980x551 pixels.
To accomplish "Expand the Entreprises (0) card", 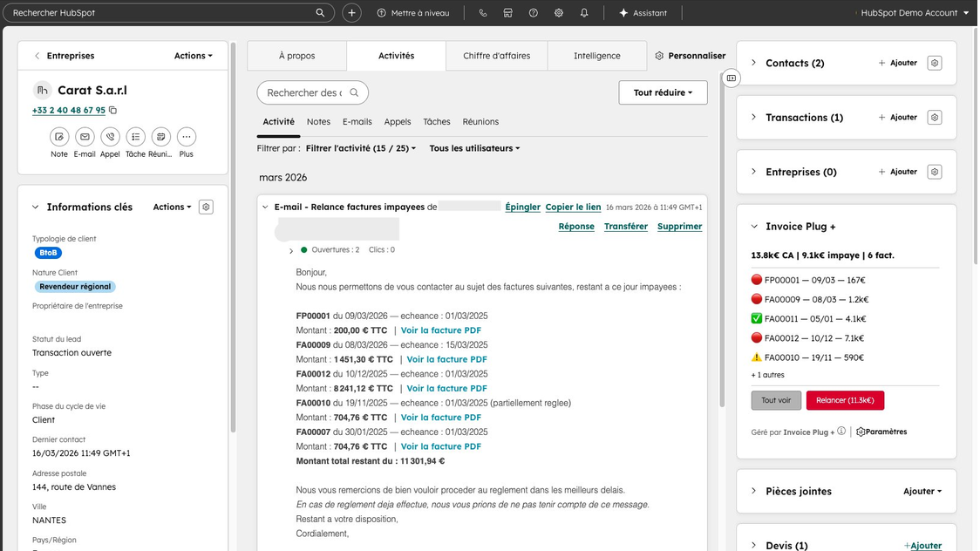I will coord(754,171).
